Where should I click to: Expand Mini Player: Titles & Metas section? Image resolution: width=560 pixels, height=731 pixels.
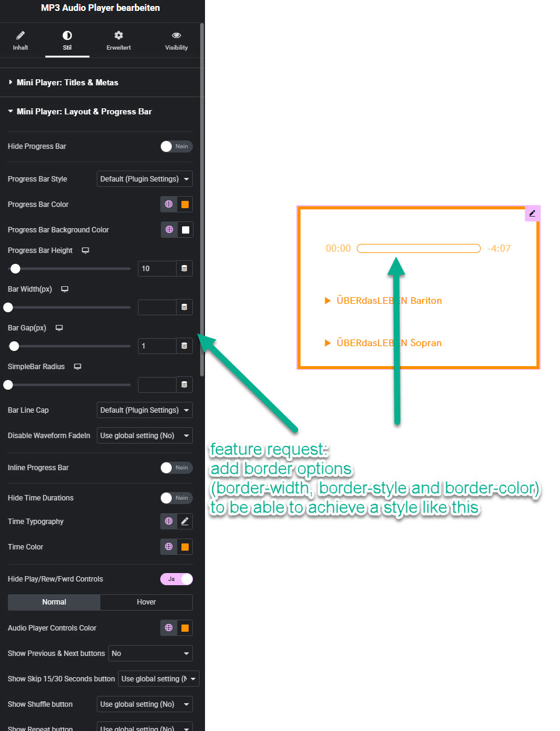68,82
